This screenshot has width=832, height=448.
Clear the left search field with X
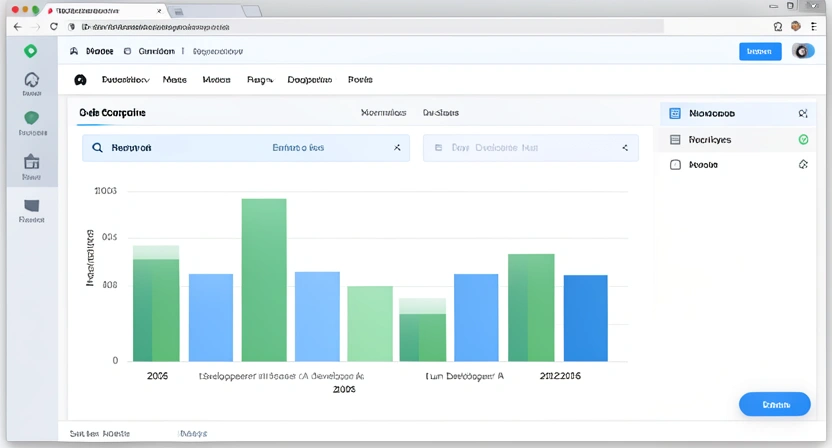point(397,148)
